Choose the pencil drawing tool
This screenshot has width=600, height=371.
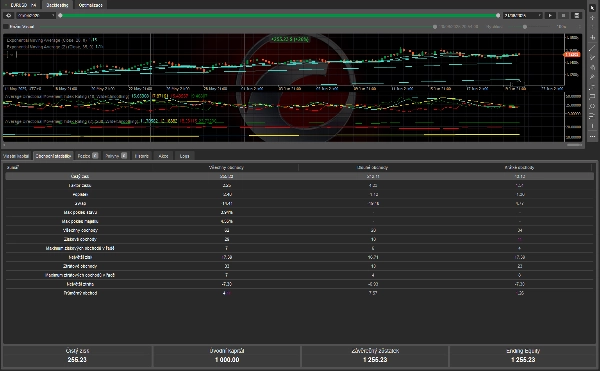(x=592, y=77)
